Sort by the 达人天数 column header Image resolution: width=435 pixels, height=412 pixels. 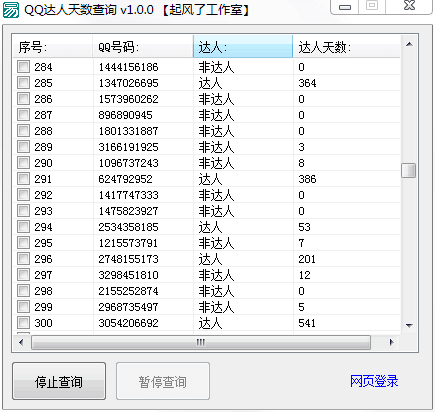point(347,47)
